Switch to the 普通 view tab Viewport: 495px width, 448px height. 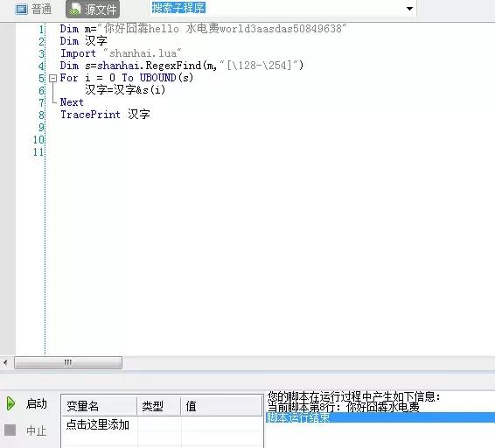33,9
